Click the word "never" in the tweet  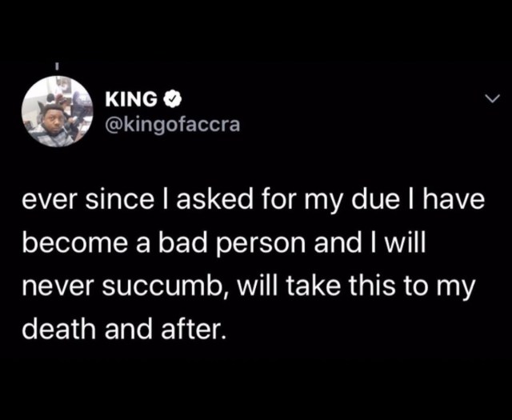59,287
